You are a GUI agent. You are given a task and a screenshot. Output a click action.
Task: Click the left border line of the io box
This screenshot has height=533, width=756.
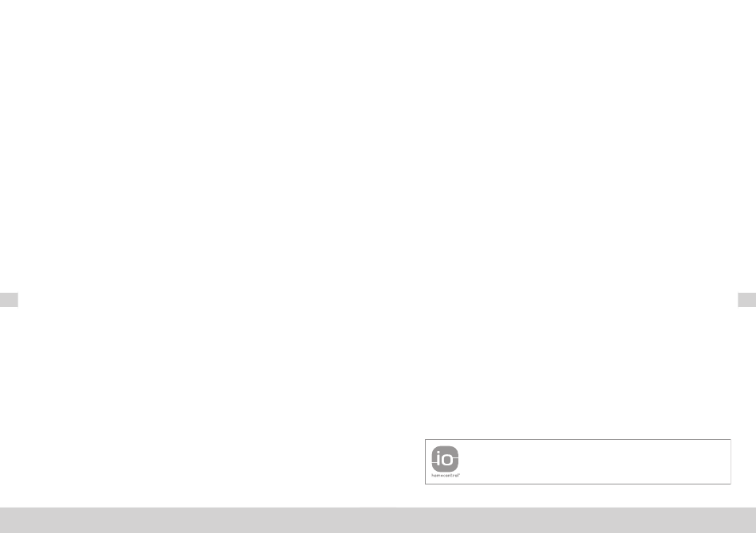(x=425, y=461)
